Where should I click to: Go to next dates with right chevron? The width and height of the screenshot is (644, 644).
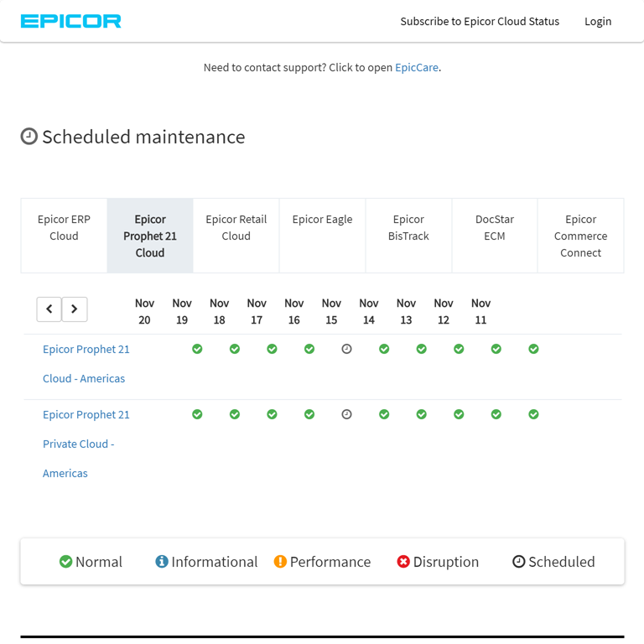point(75,309)
